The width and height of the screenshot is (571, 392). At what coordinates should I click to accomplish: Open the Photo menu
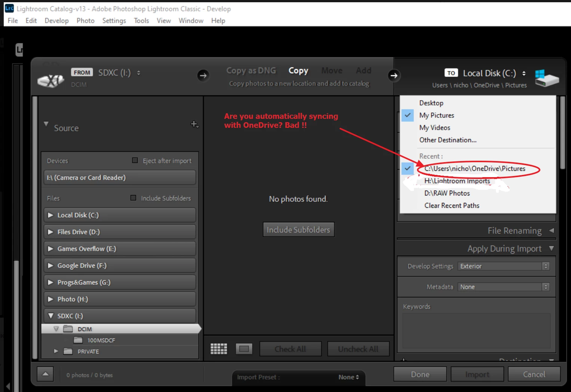85,21
